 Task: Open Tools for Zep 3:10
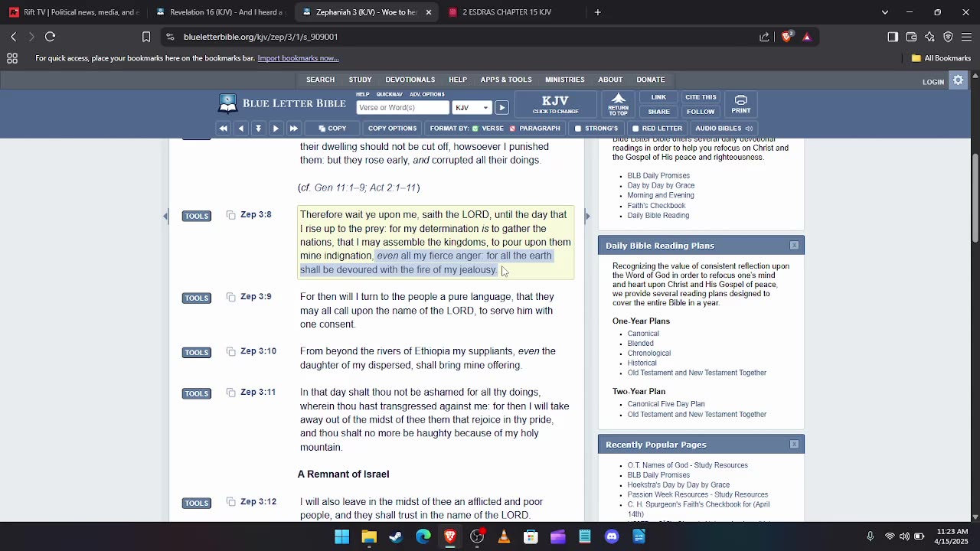[197, 352]
